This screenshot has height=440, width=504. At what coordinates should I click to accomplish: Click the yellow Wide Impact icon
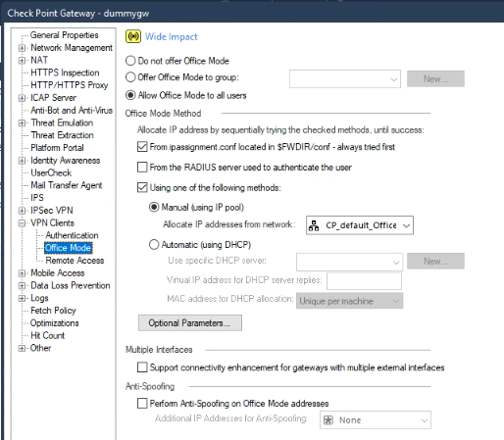point(133,36)
